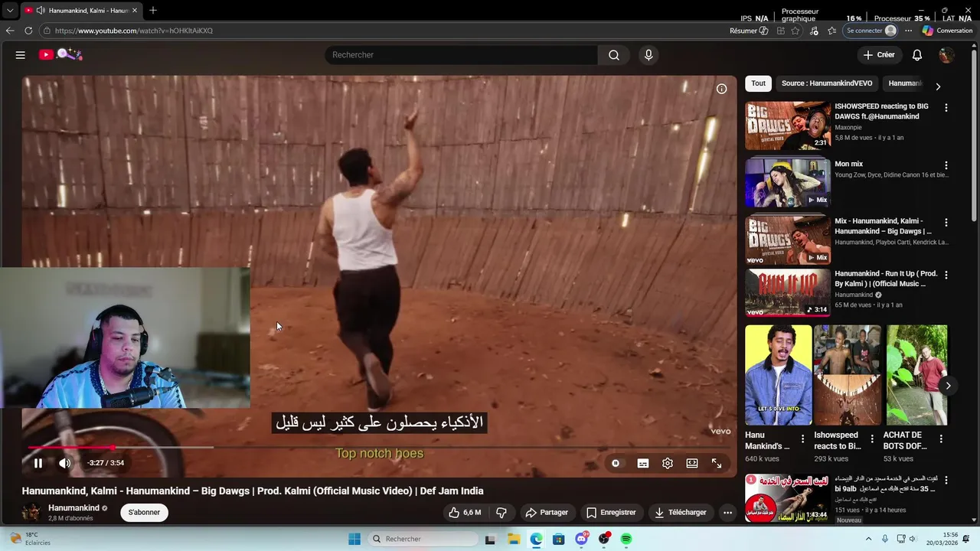
Task: Open new browser tab
Action: point(153,11)
